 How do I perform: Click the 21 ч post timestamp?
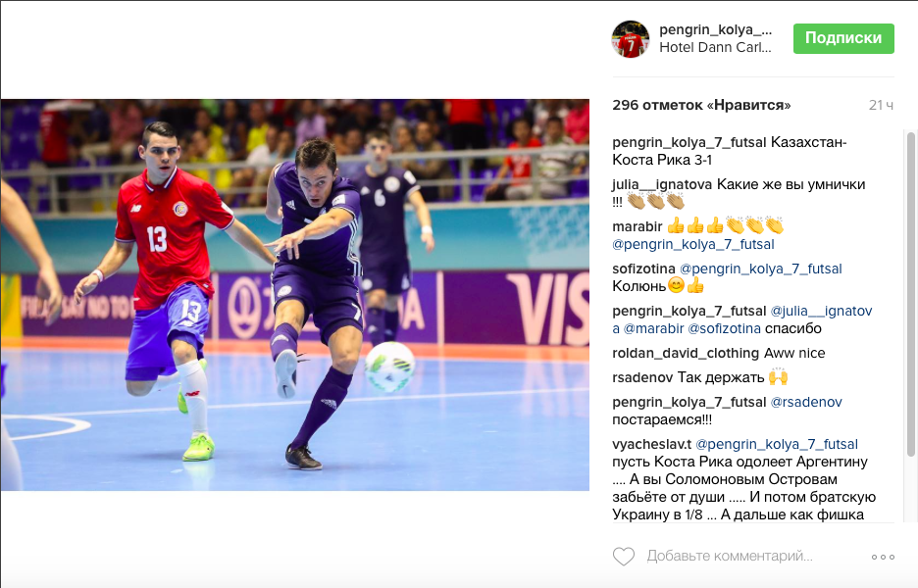point(881,105)
